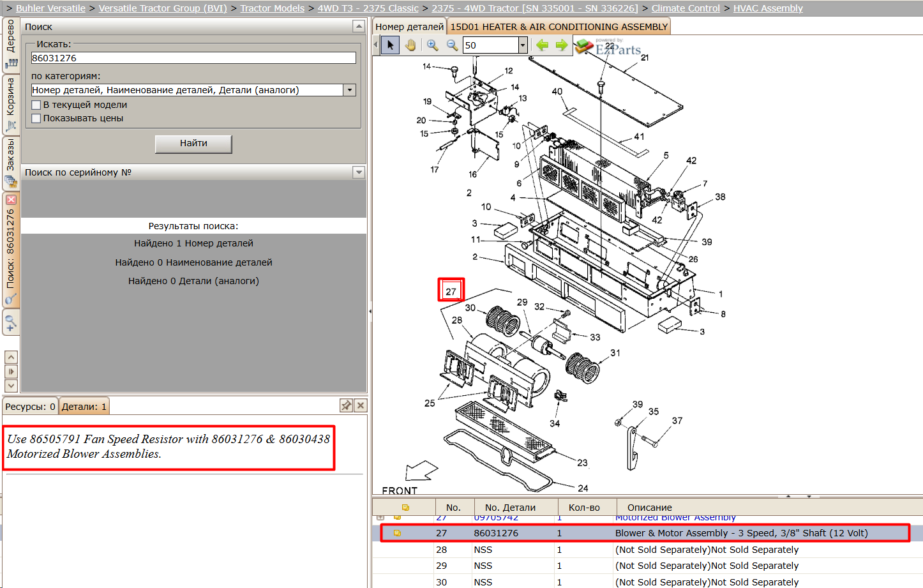Screen dimensions: 923x588
Task: Open Buhler Versatile breadcrumb link
Action: [50, 8]
